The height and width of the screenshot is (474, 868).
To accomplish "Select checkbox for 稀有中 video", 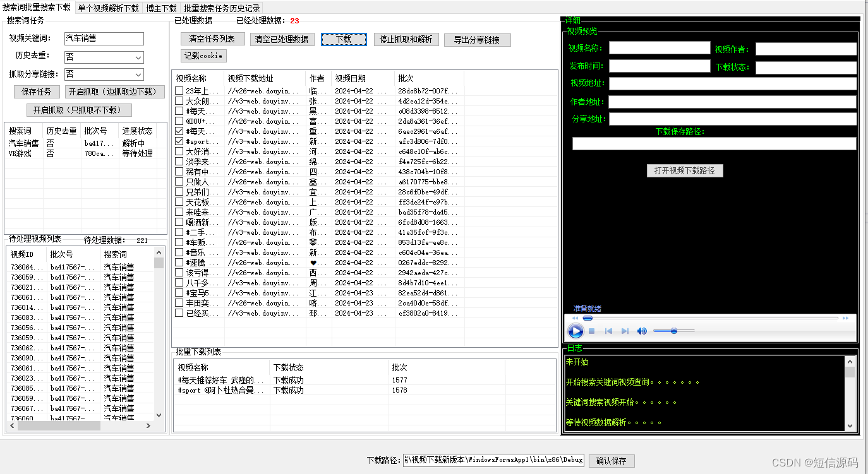I will [179, 172].
